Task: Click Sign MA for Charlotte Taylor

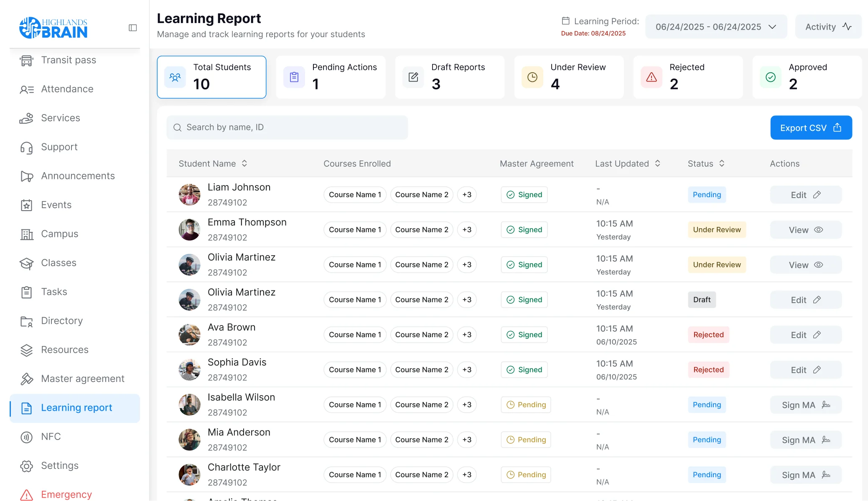Action: [x=806, y=475]
